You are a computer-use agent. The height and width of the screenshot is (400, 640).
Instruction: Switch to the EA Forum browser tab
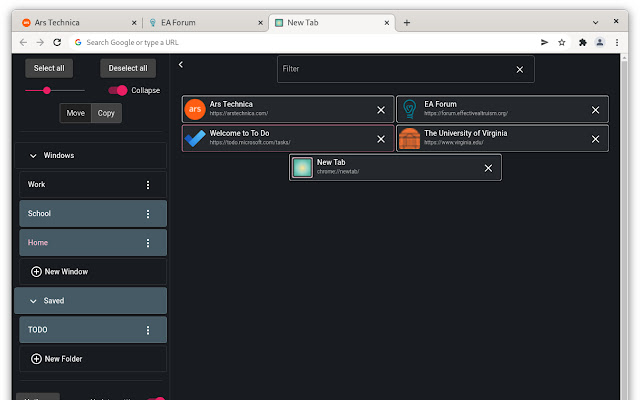tap(205, 23)
